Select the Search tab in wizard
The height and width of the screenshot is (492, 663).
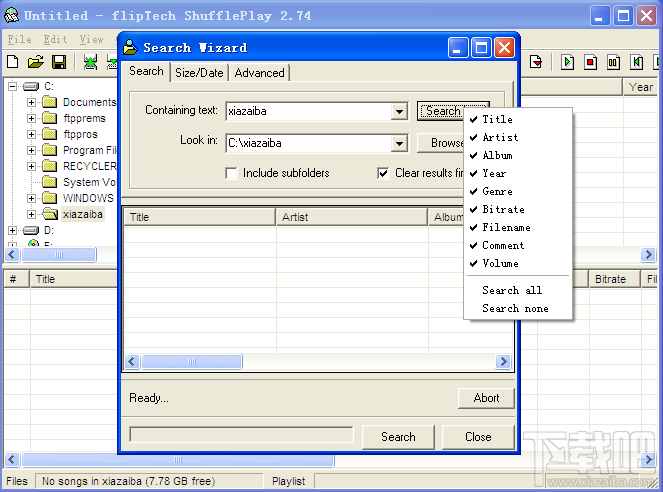coord(146,71)
